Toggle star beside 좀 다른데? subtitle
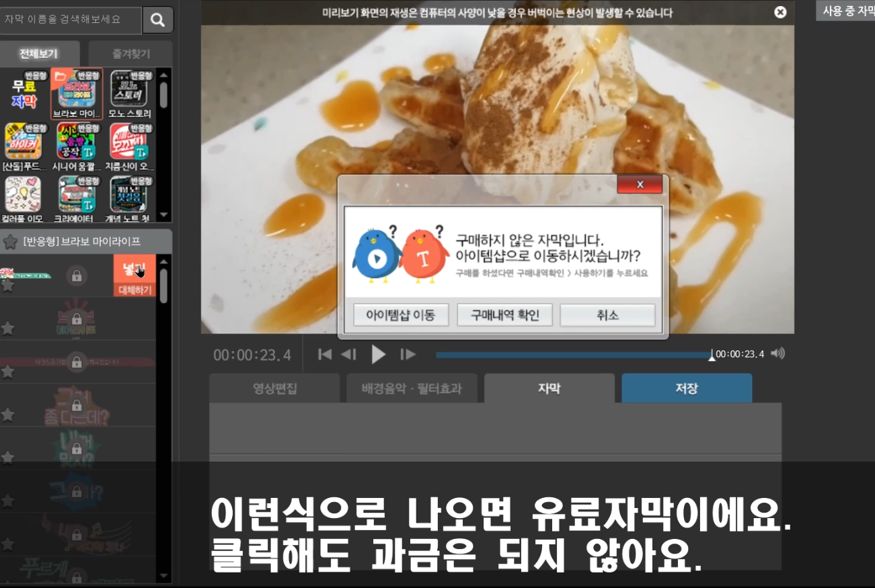Image resolution: width=875 pixels, height=588 pixels. [8, 415]
